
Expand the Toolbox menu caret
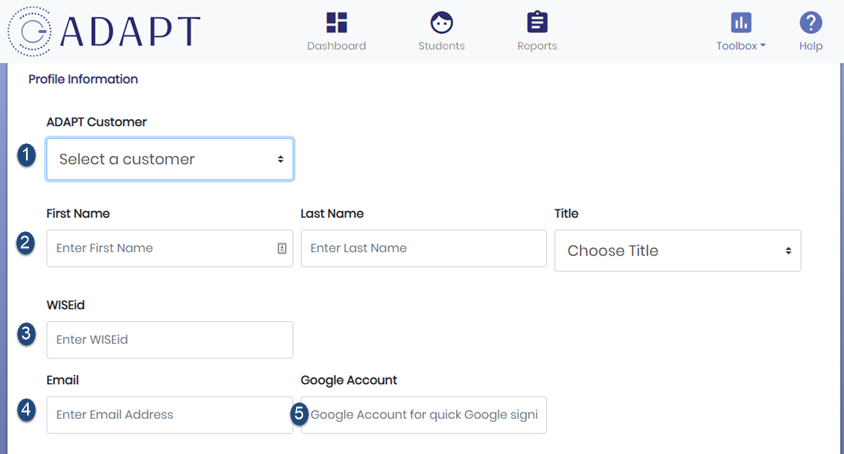(x=763, y=46)
